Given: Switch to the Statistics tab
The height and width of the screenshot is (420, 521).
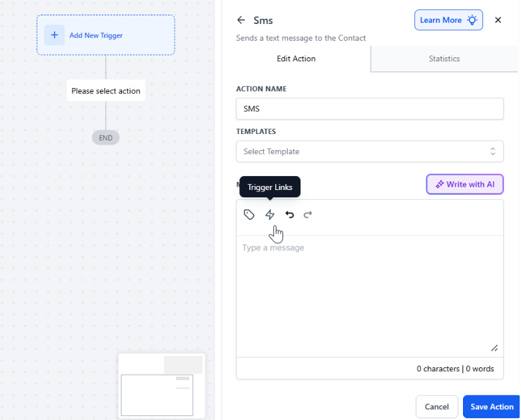Looking at the screenshot, I should point(444,59).
